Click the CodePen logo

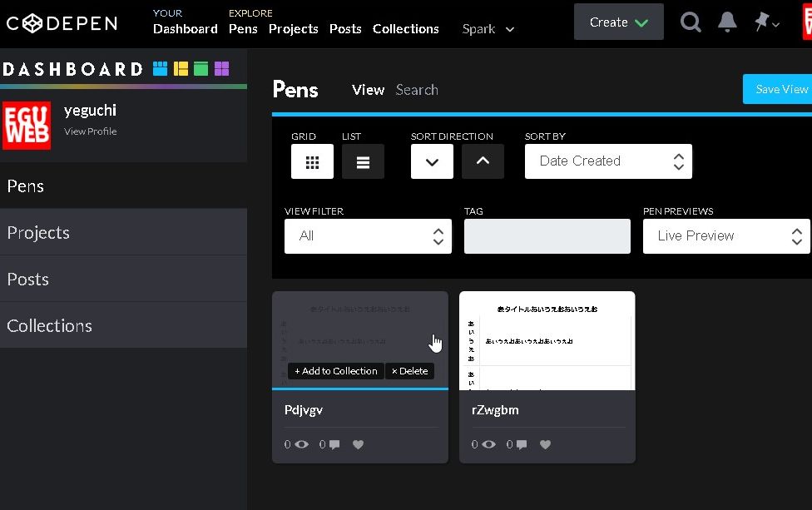[62, 23]
